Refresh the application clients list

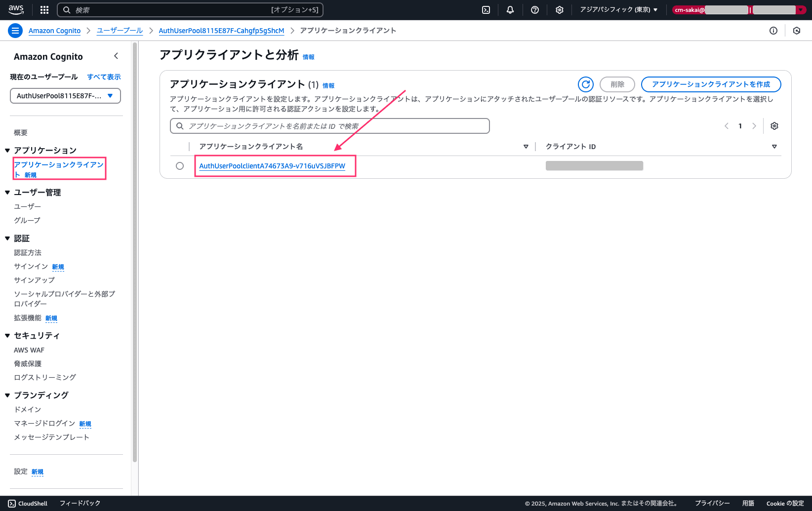[586, 84]
